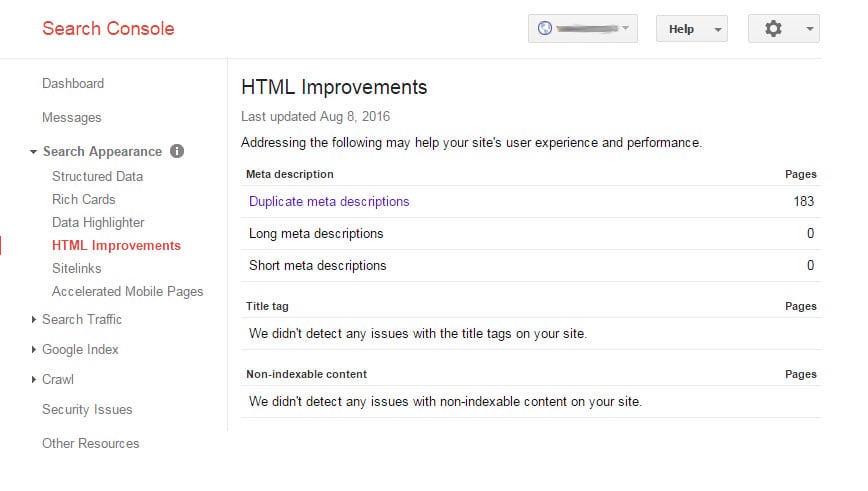Go to Dashboard in sidebar
The image size is (868, 491).
tap(73, 84)
